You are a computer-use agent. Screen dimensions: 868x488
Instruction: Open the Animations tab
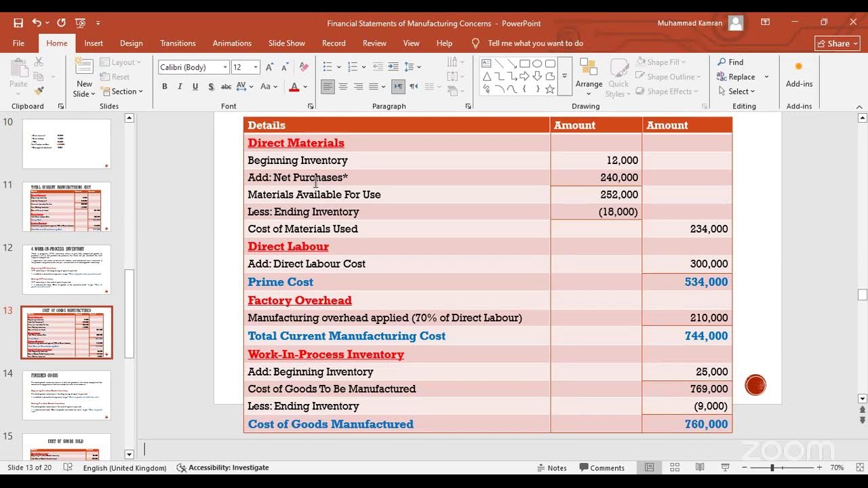pyautogui.click(x=232, y=43)
